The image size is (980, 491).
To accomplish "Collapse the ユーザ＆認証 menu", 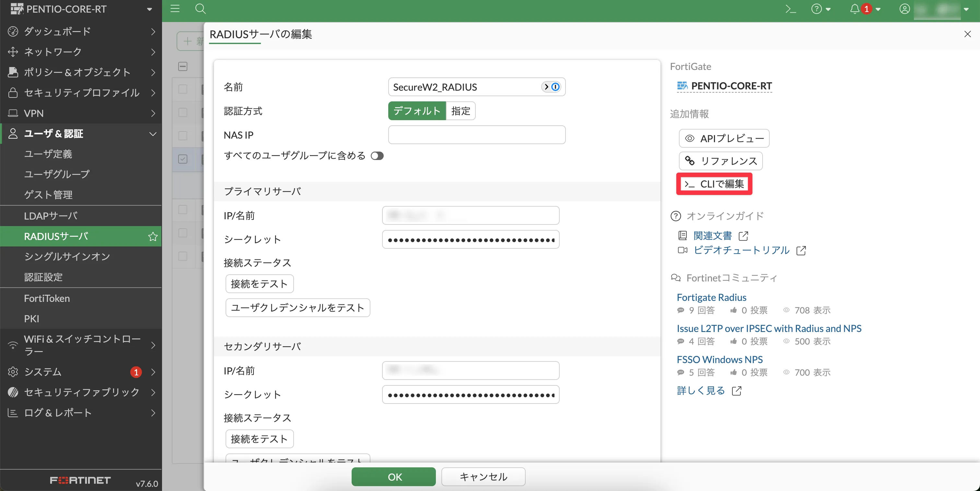I will click(81, 134).
